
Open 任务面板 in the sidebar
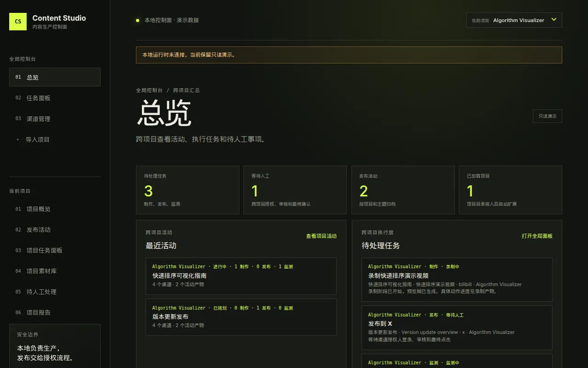point(55,98)
